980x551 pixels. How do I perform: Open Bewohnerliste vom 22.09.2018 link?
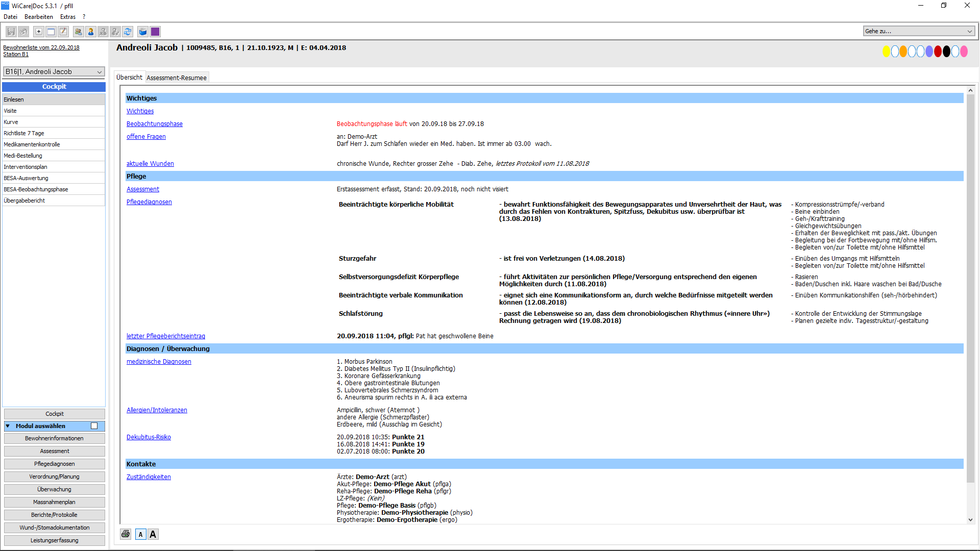[41, 47]
